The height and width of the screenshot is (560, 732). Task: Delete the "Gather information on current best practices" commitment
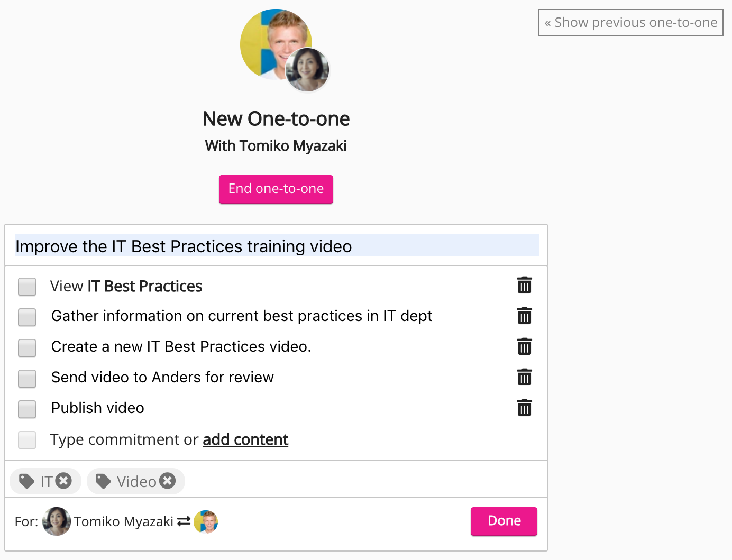click(524, 316)
